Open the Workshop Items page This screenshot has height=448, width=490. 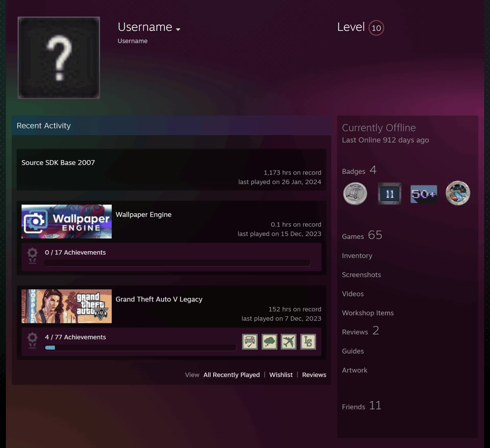point(368,313)
